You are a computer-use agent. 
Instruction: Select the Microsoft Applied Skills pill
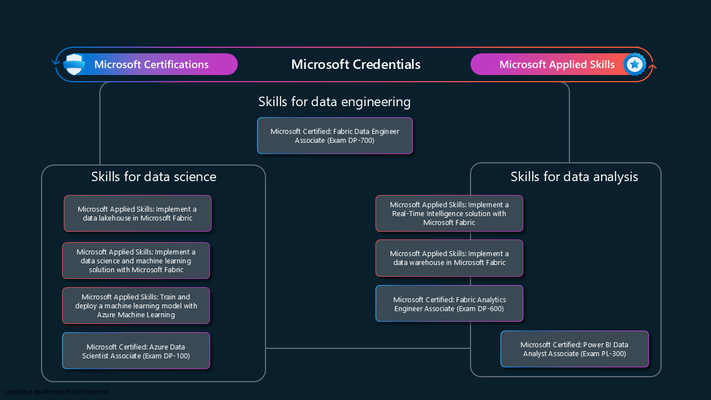[x=558, y=64]
